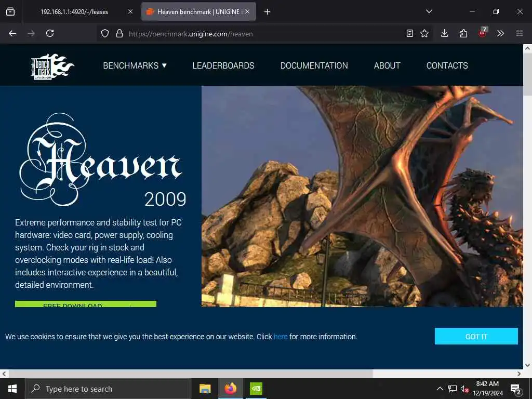This screenshot has height=399, width=532.
Task: Click the uBlock Origin extension icon
Action: (x=483, y=33)
